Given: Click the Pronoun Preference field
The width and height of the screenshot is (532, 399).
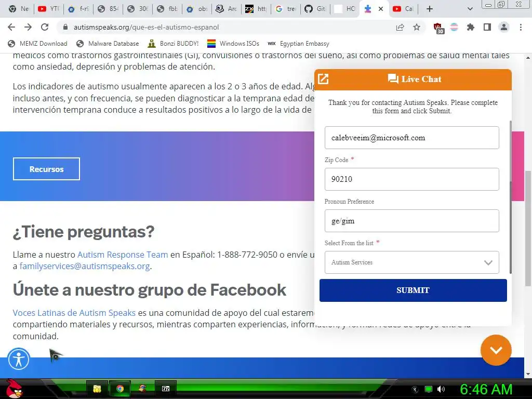Looking at the screenshot, I should (411, 221).
